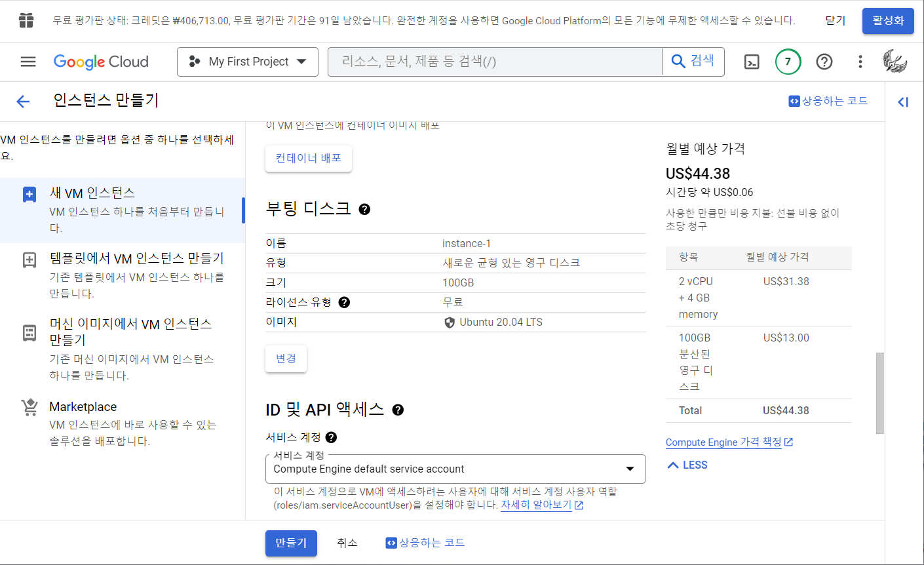Click the 만들기 create button
Screen dimensions: 924x565
point(291,543)
